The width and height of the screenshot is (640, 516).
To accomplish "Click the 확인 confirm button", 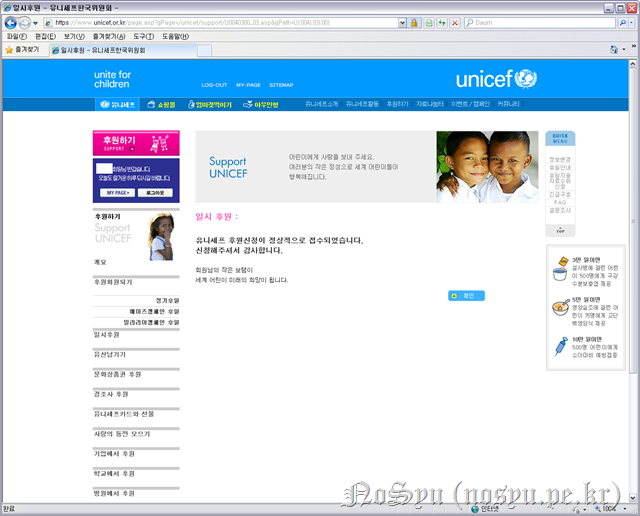I will pyautogui.click(x=466, y=296).
